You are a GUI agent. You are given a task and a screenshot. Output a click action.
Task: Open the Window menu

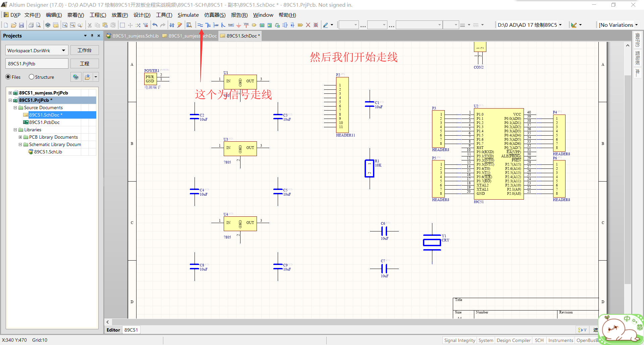pos(263,15)
